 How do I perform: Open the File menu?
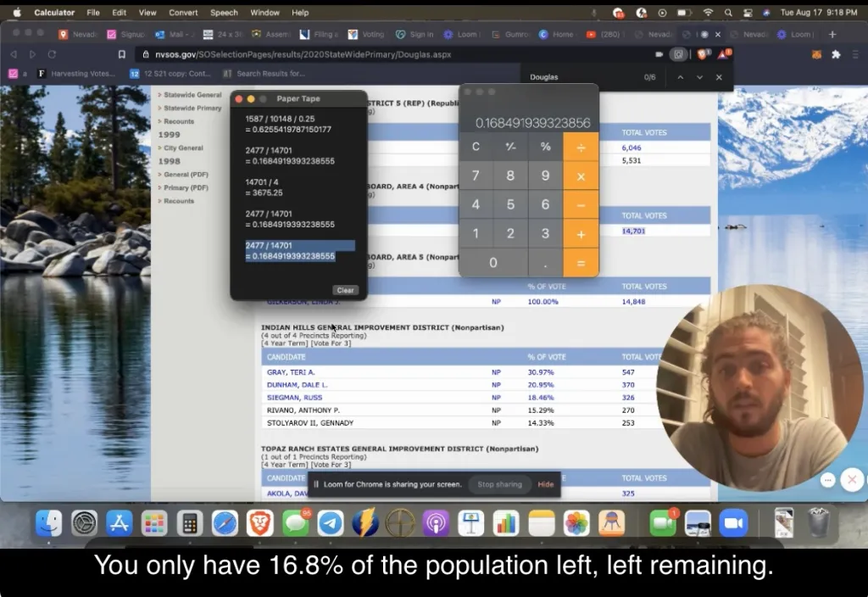(x=93, y=12)
